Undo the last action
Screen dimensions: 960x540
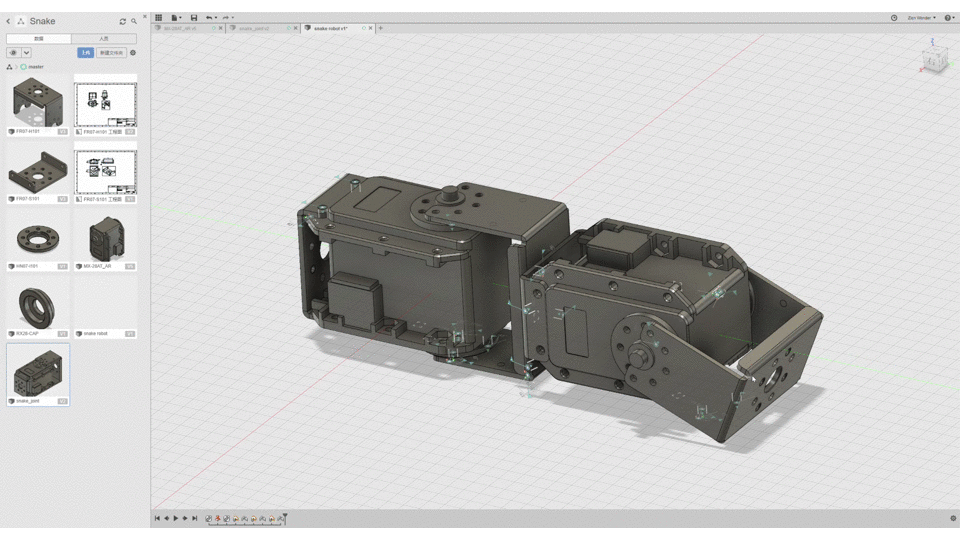(x=209, y=18)
